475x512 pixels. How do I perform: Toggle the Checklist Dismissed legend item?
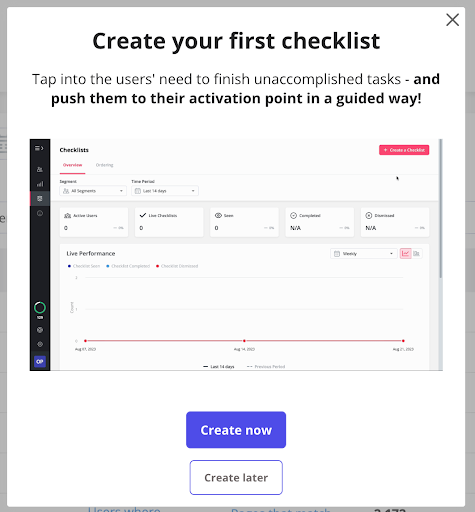(x=177, y=266)
